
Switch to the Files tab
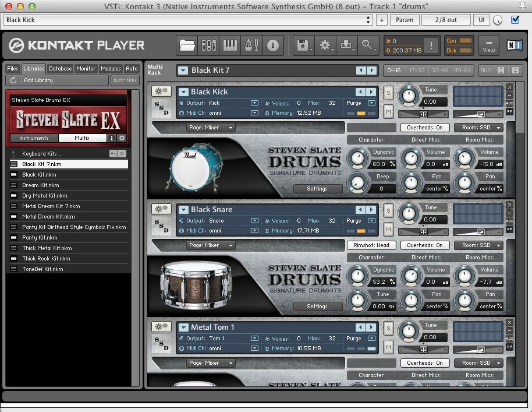(x=13, y=69)
